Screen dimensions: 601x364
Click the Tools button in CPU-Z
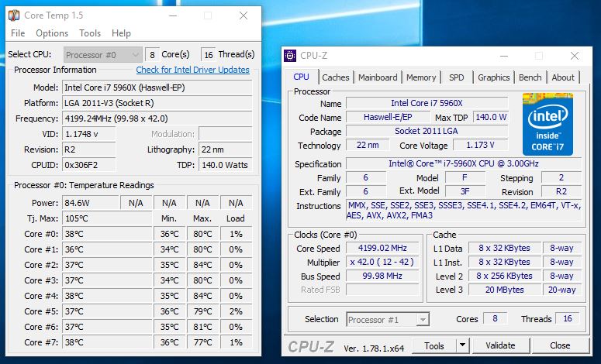point(434,345)
